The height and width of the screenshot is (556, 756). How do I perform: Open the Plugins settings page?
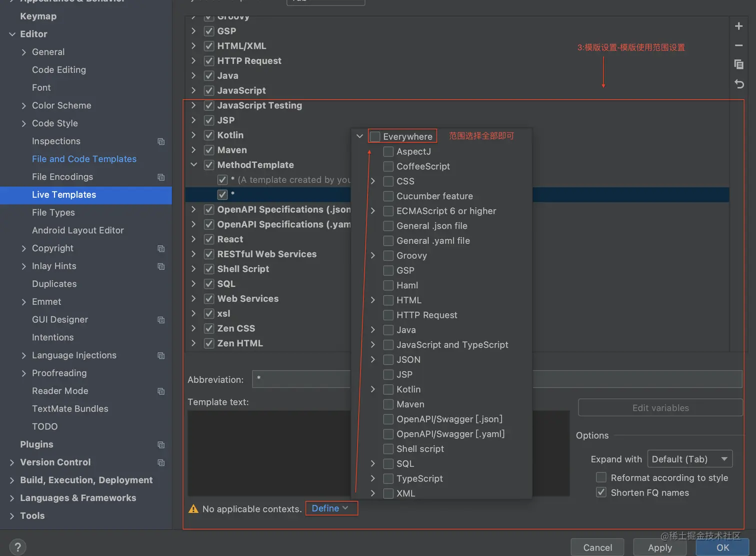point(36,444)
